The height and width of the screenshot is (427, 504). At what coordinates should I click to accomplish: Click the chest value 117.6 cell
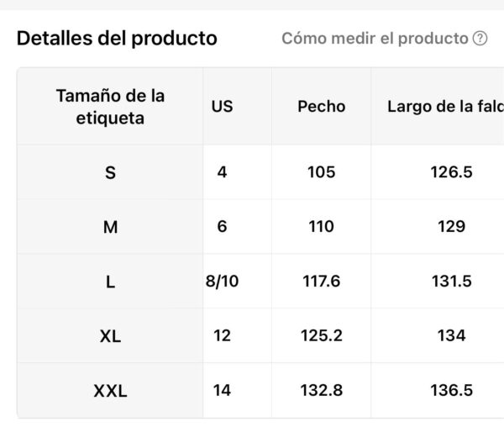(x=322, y=281)
